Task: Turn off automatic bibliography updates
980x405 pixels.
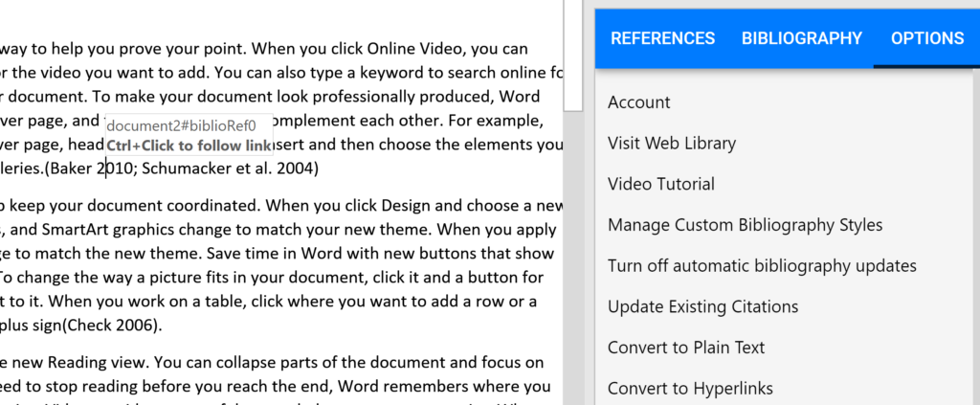Action: [x=762, y=265]
